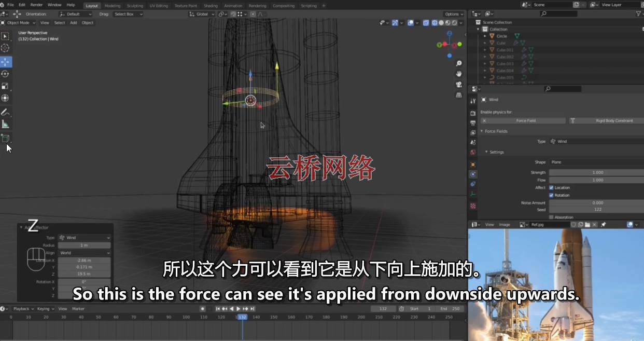Click the Flow value slider
The width and height of the screenshot is (644, 341).
click(596, 180)
